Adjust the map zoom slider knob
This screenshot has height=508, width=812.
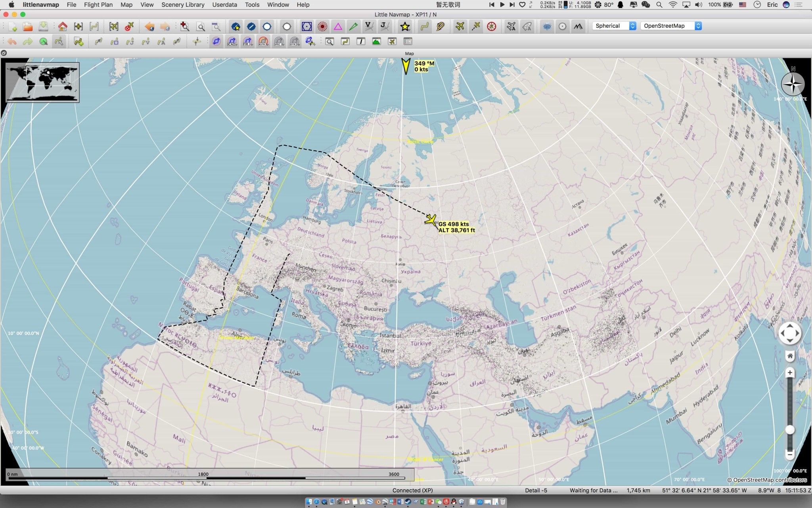(x=790, y=430)
